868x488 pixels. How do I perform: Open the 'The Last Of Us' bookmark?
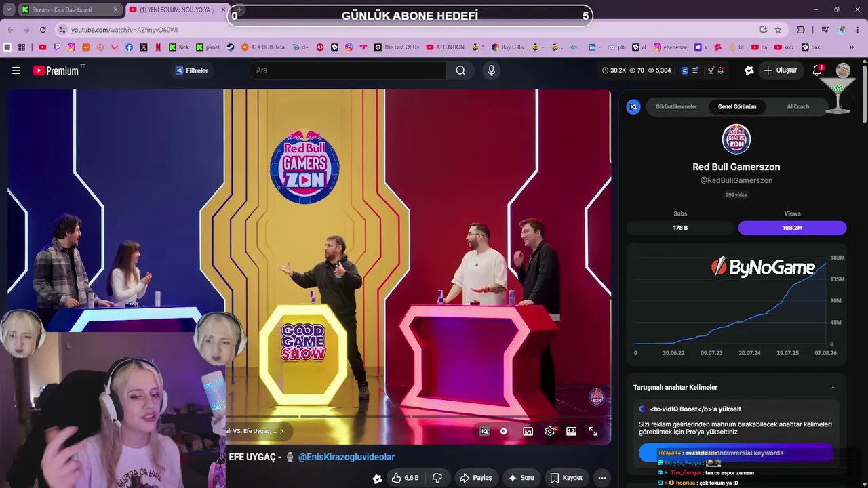tap(397, 47)
